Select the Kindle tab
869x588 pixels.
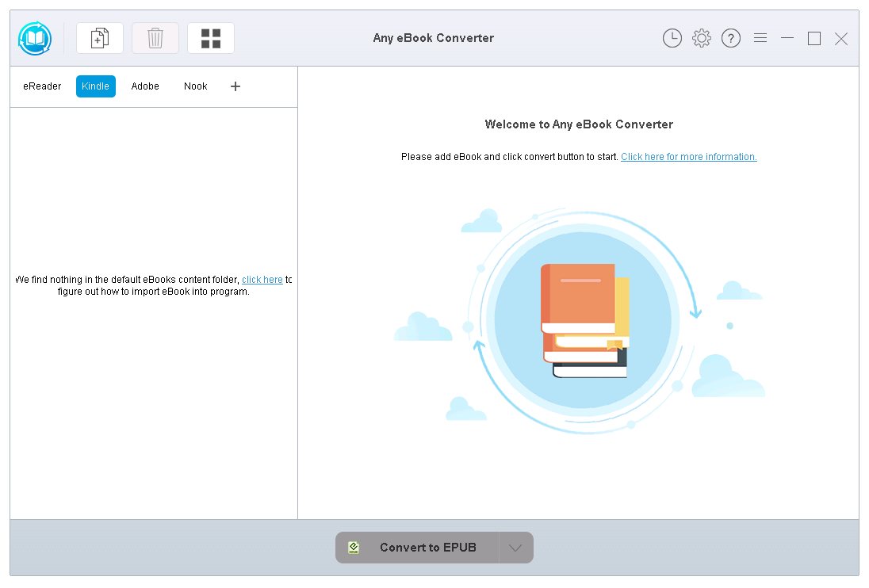pos(95,86)
